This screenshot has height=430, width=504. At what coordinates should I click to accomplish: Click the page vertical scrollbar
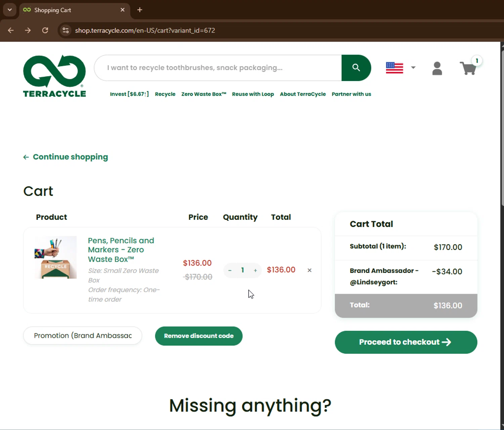point(502,128)
